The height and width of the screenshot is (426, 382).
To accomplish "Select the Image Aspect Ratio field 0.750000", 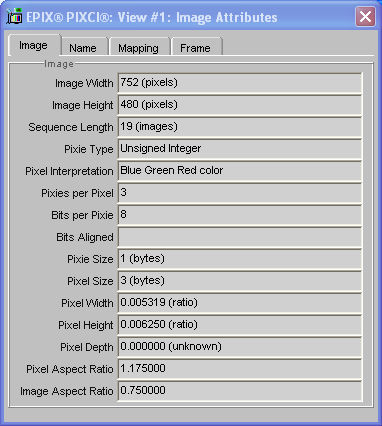I will click(240, 391).
